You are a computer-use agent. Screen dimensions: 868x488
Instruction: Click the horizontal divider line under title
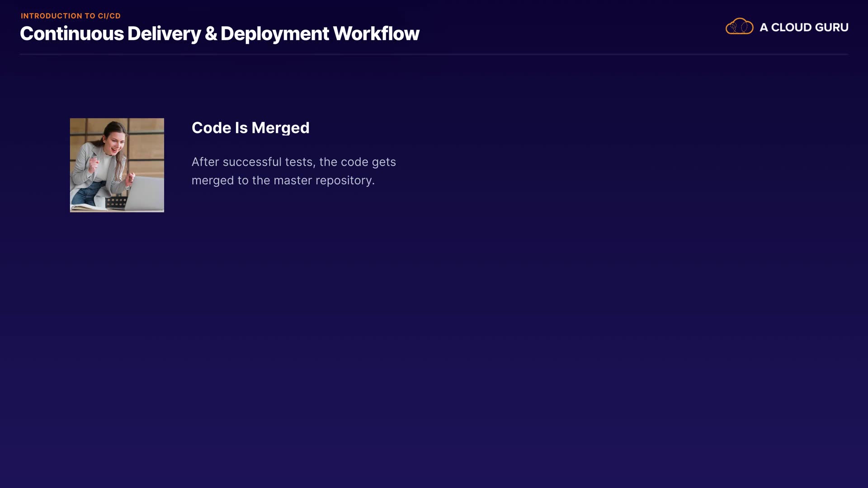click(434, 54)
